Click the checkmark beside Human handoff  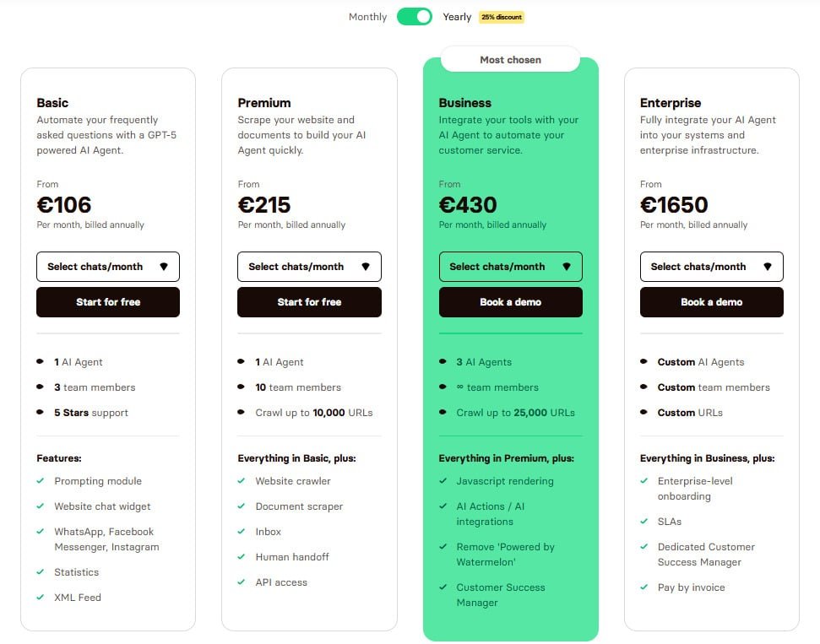240,557
